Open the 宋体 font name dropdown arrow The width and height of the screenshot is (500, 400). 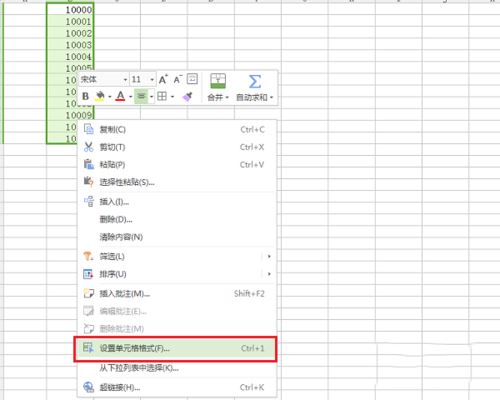125,80
